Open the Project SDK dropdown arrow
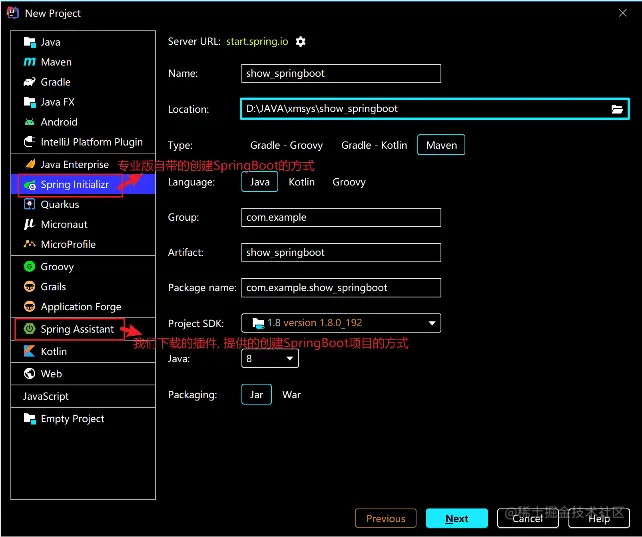Viewport: 642px width, 537px height. (x=432, y=323)
